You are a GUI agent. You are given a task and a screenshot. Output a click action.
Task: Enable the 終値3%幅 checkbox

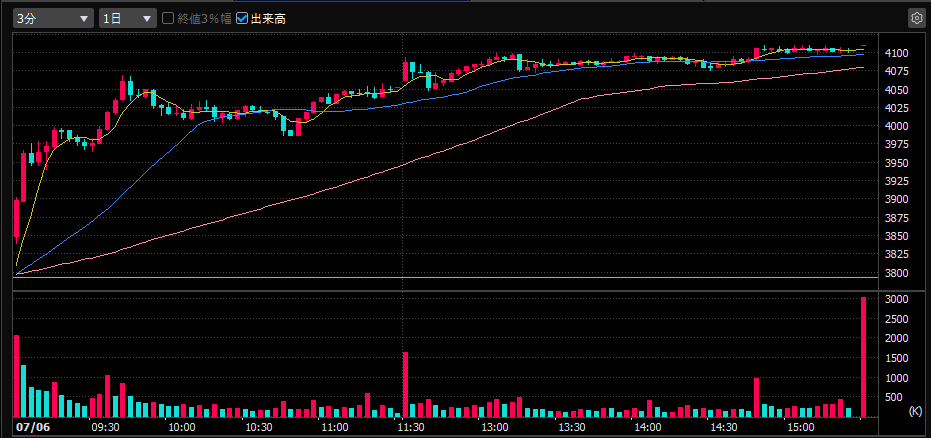(x=168, y=18)
